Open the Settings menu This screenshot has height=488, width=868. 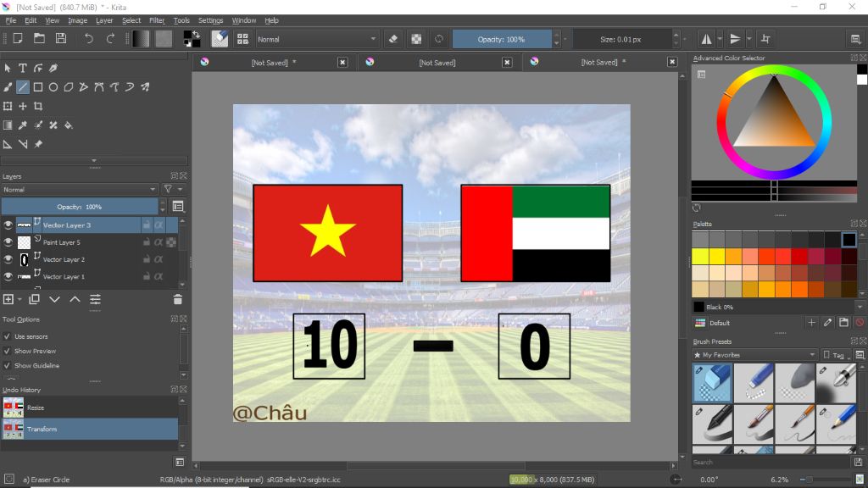click(210, 20)
